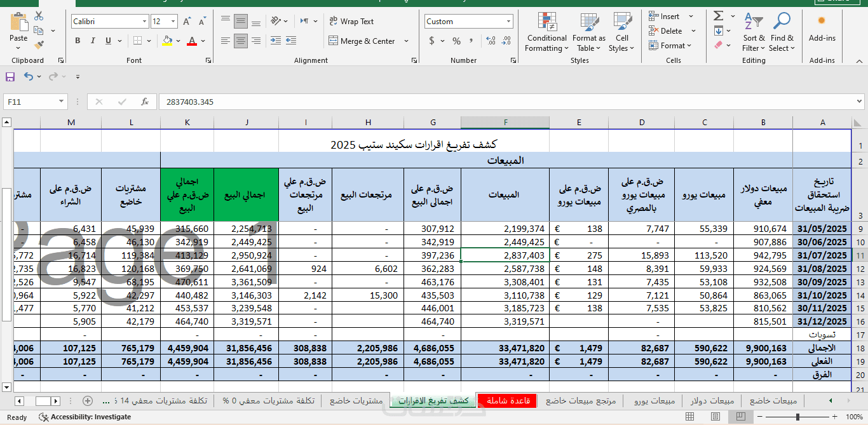Open the Calibri font name dropdown

144,22
